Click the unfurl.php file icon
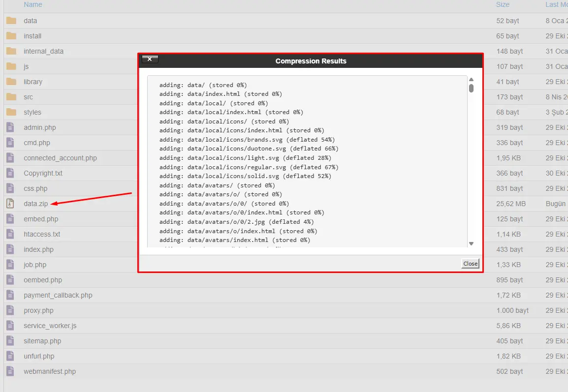This screenshot has width=568, height=392. click(x=10, y=356)
